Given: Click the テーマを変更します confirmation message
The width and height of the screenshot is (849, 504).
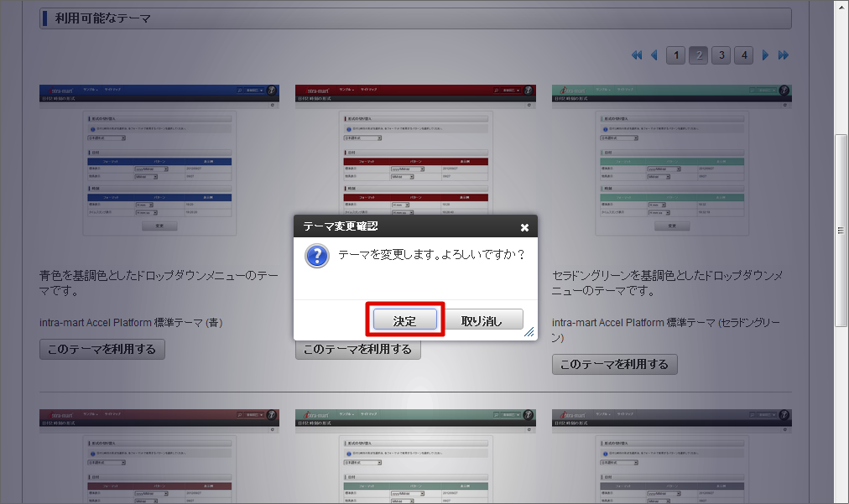Looking at the screenshot, I should [x=431, y=254].
